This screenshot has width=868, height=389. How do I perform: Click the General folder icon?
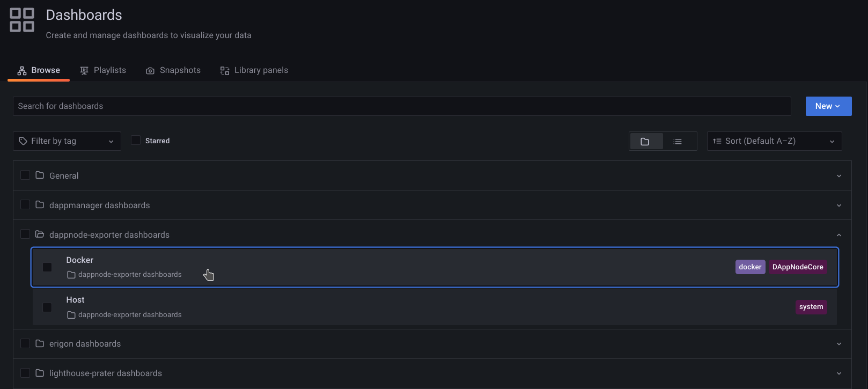40,175
